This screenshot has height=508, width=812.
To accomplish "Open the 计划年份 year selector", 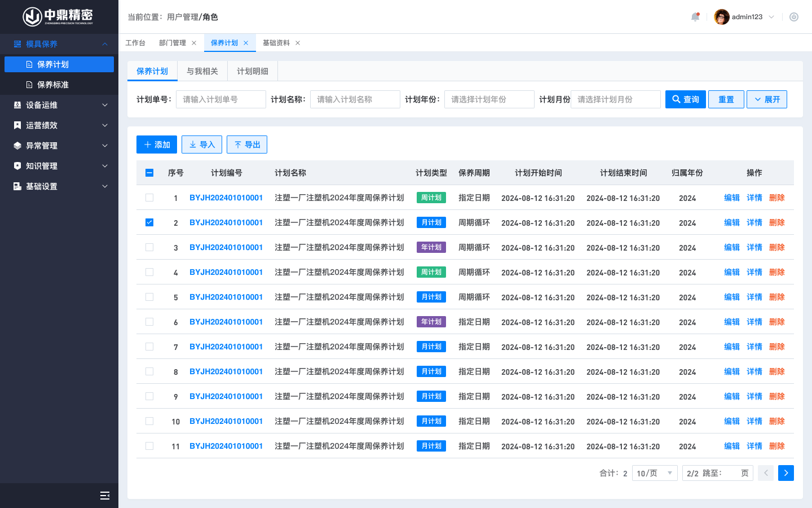I will [489, 99].
